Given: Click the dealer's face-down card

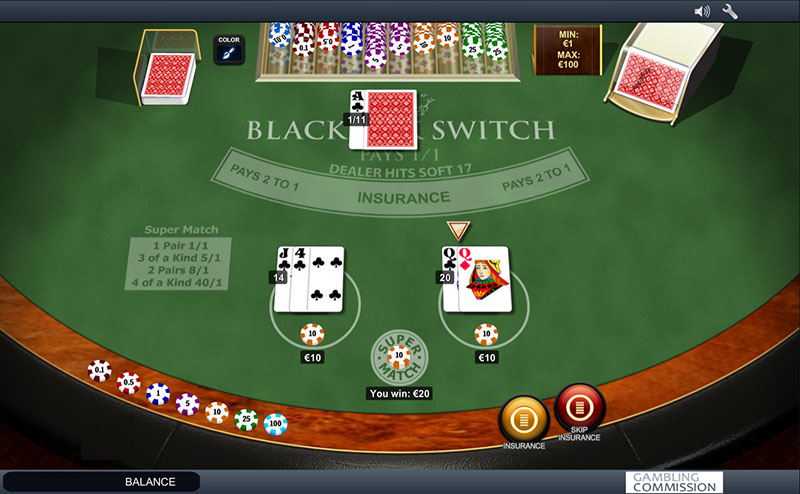Looking at the screenshot, I should (390, 120).
